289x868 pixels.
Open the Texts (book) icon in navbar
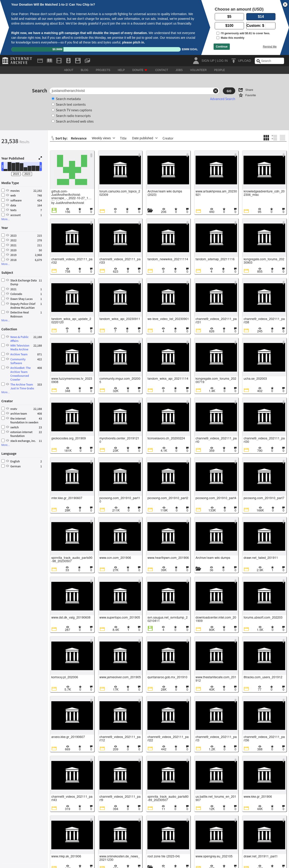(50, 61)
